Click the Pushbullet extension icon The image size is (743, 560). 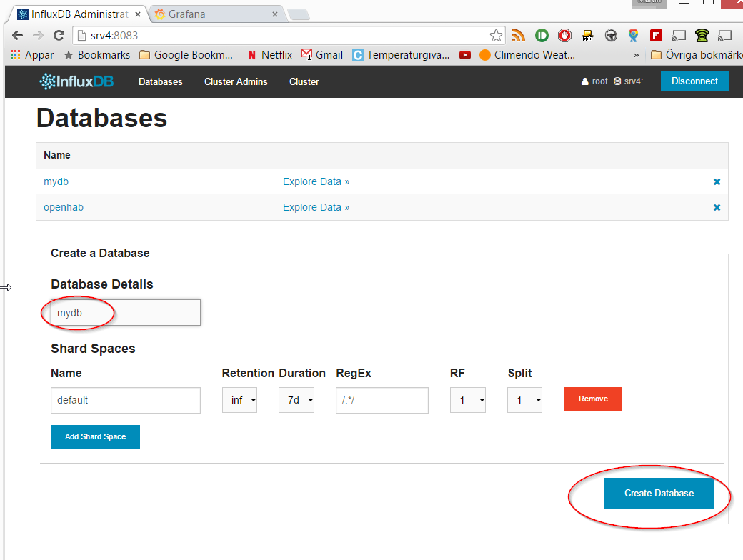(x=542, y=34)
